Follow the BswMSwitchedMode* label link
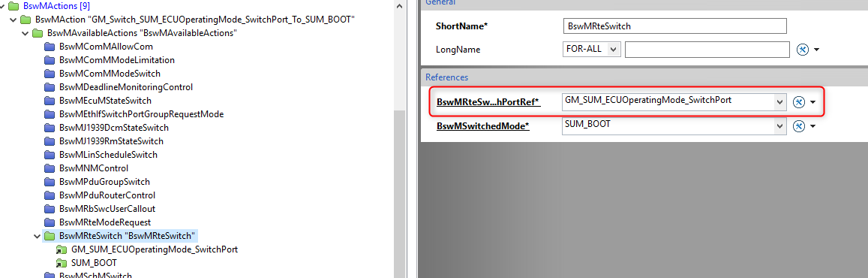The height and width of the screenshot is (278, 868). [482, 126]
